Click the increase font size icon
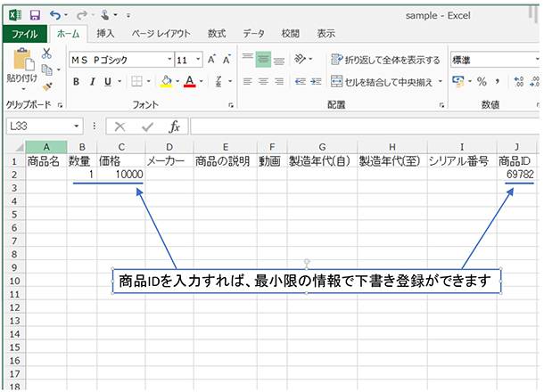This screenshot has width=544, height=392. tap(212, 60)
